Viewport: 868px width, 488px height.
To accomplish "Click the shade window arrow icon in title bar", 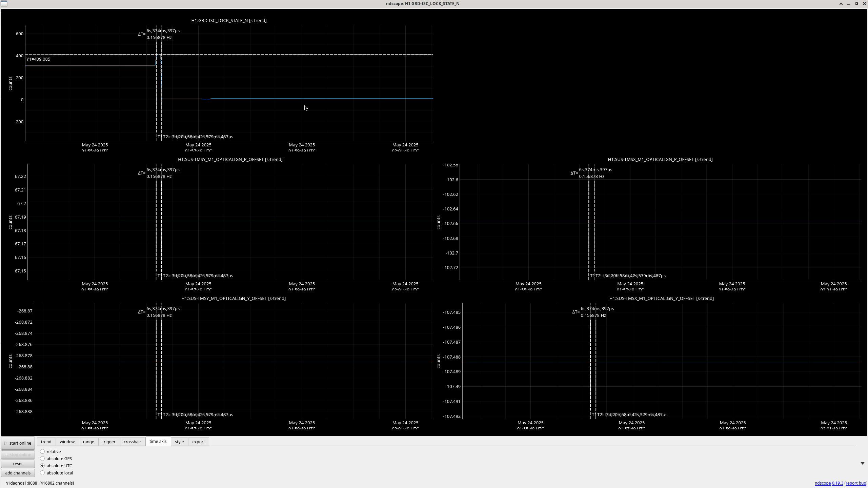I will coord(841,4).
